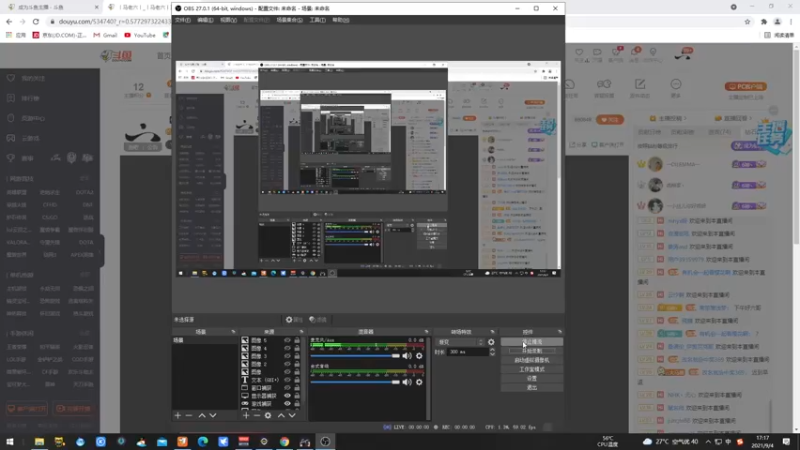
Task: Toggle visibility of the 图像 3 source
Action: pyautogui.click(x=287, y=356)
